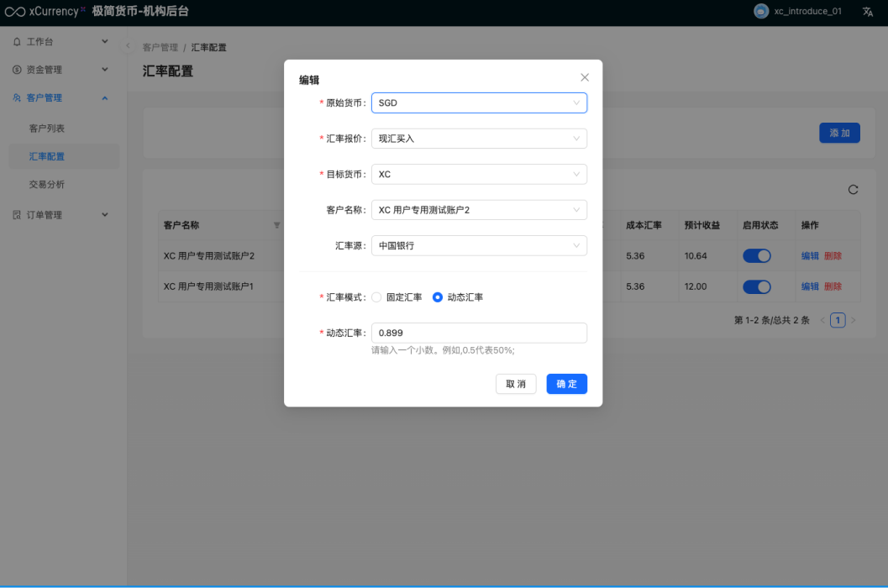Image resolution: width=888 pixels, height=588 pixels.
Task: Click the next page arrow
Action: click(x=854, y=320)
